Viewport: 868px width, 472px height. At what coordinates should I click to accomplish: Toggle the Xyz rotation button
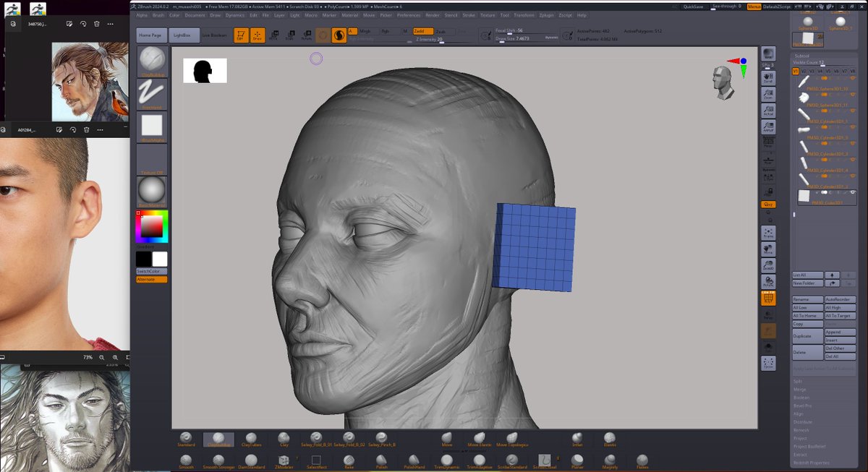pyautogui.click(x=768, y=205)
